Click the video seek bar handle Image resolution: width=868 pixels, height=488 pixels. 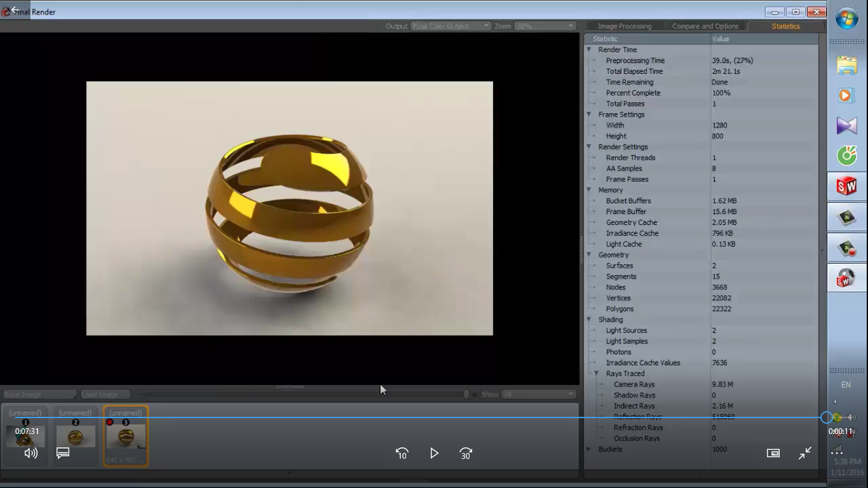826,417
